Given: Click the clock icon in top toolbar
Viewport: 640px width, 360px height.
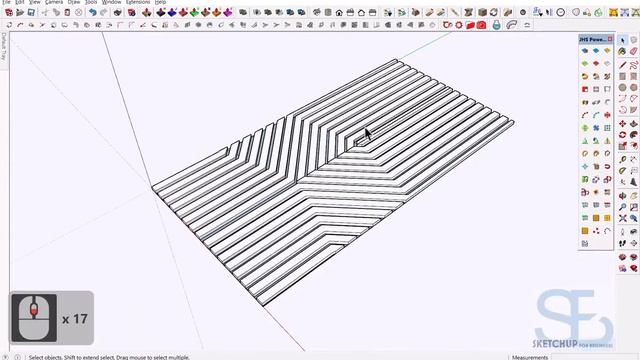Looking at the screenshot, I should pos(561,12).
